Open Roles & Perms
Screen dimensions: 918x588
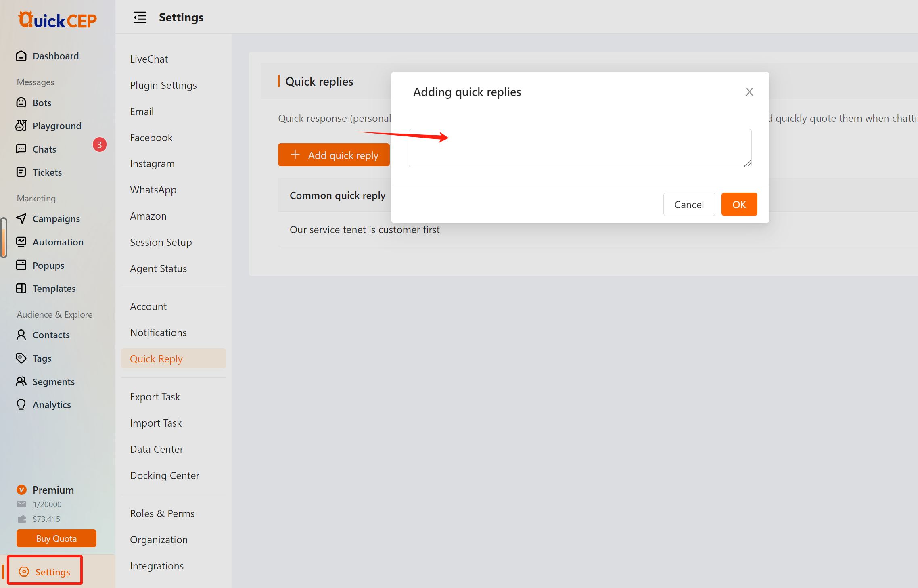(x=162, y=513)
